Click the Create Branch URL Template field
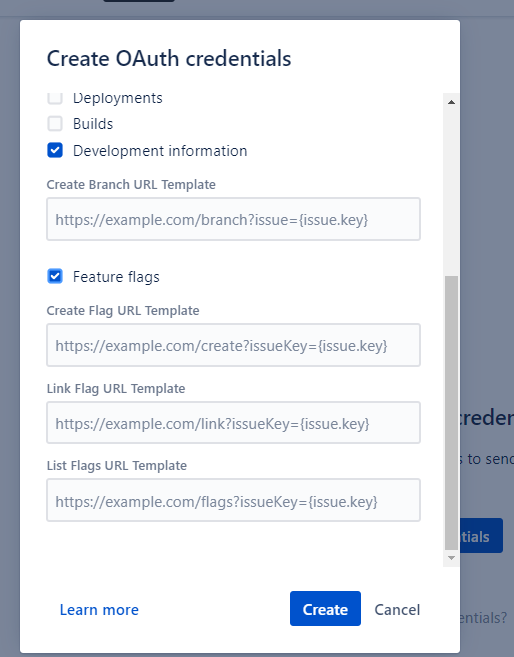This screenshot has width=514, height=657. point(233,219)
